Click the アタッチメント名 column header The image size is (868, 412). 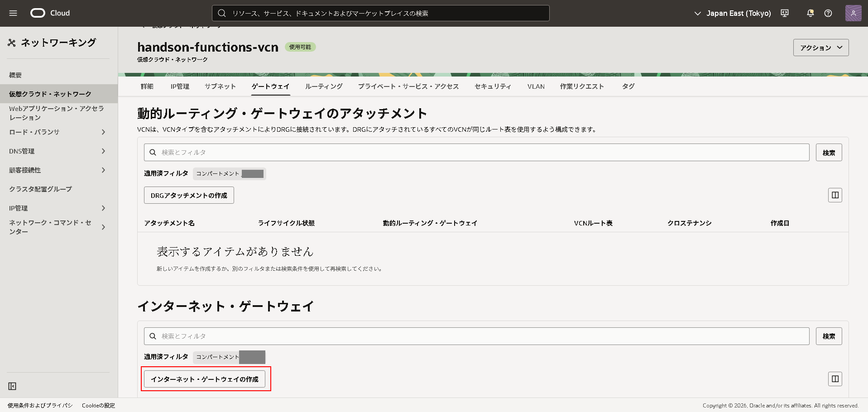[169, 223]
